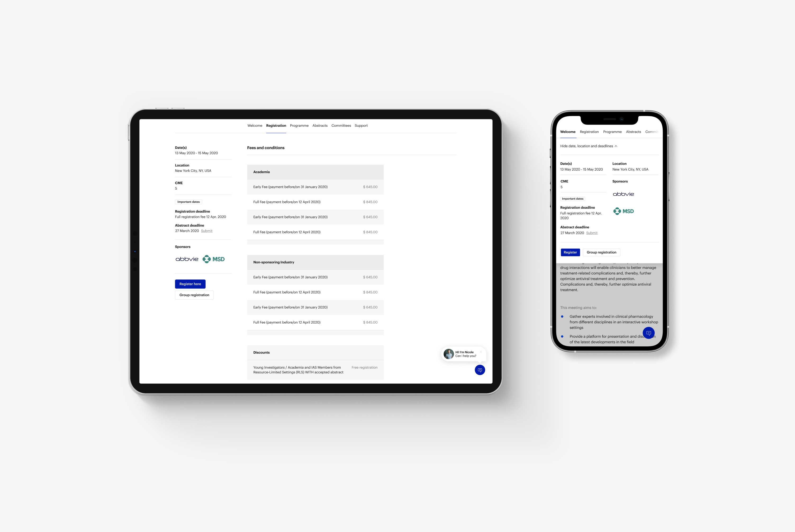Scroll down in the fees table area

click(315, 267)
